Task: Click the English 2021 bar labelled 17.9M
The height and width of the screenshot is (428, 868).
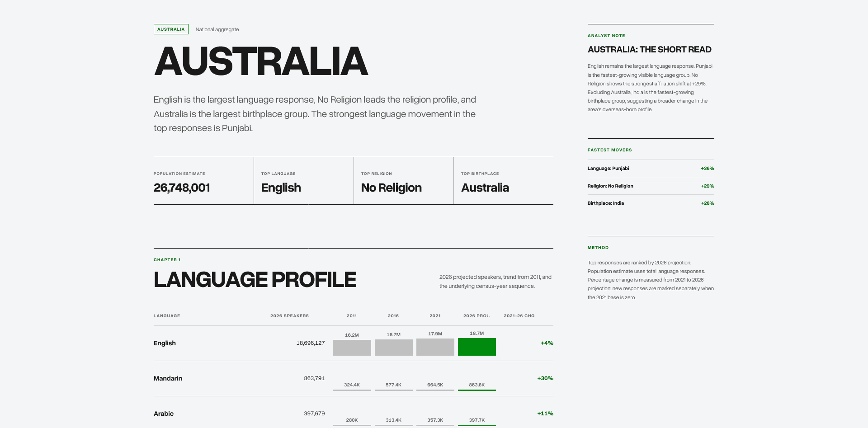Action: click(x=435, y=347)
